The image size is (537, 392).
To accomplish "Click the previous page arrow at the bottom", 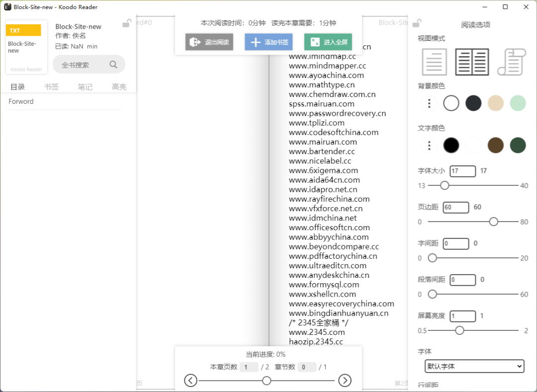I will [190, 380].
